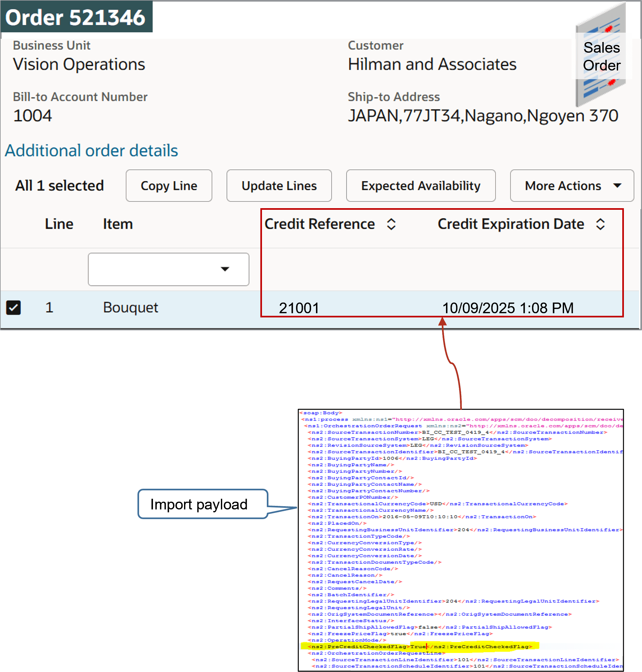Image resolution: width=642 pixels, height=672 pixels.
Task: Click the Item column header
Action: tap(118, 224)
